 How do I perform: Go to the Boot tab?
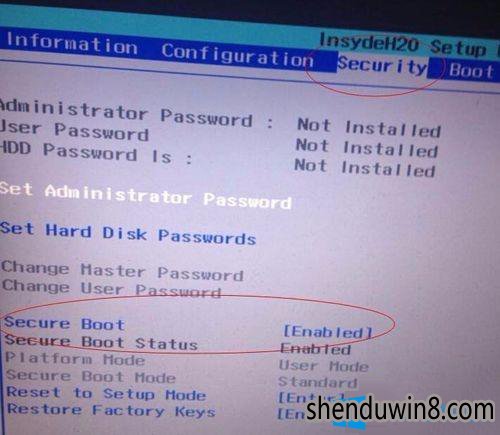471,71
